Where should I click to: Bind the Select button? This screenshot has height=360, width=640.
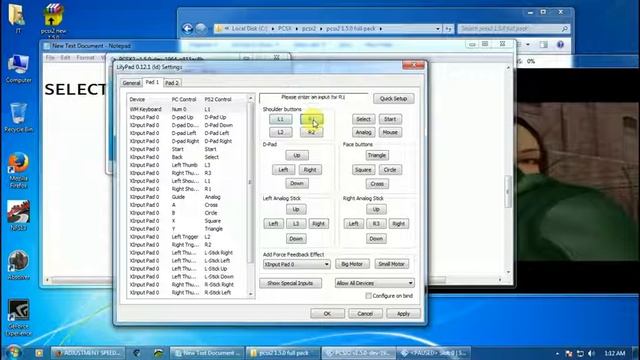363,119
